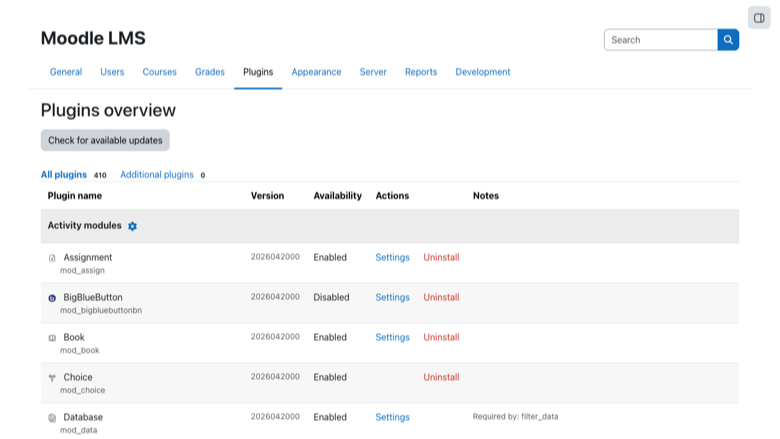This screenshot has width=780, height=439.
Task: Open the Development tab
Action: pos(483,72)
